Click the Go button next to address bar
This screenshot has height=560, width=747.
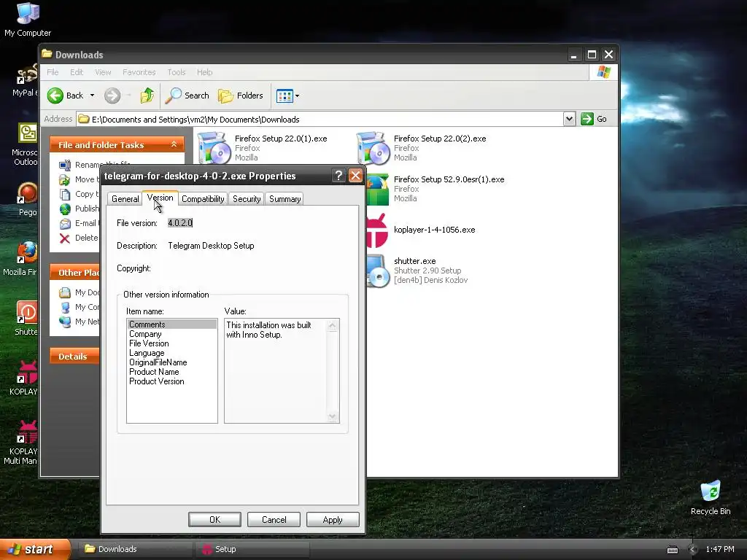click(594, 119)
